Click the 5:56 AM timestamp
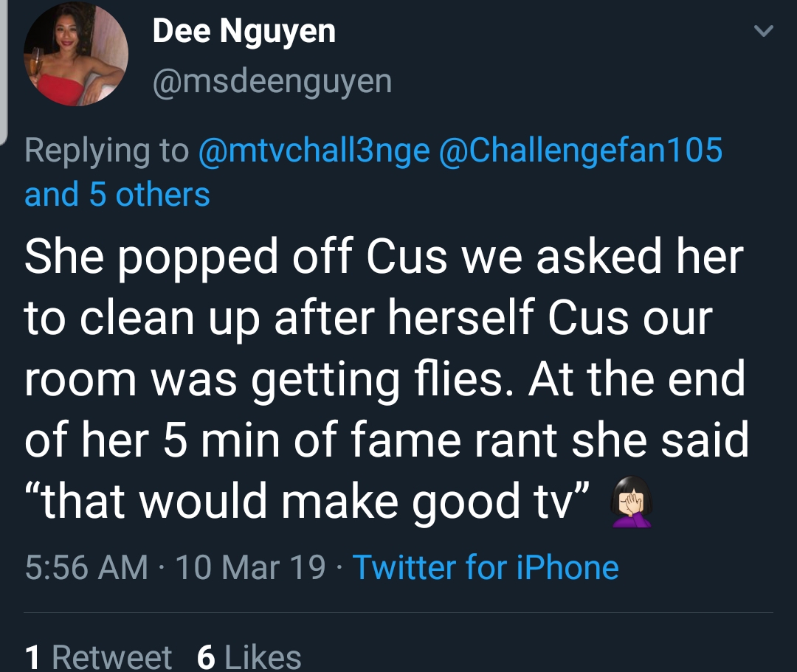Viewport: 797px width, 672px height. [x=86, y=567]
